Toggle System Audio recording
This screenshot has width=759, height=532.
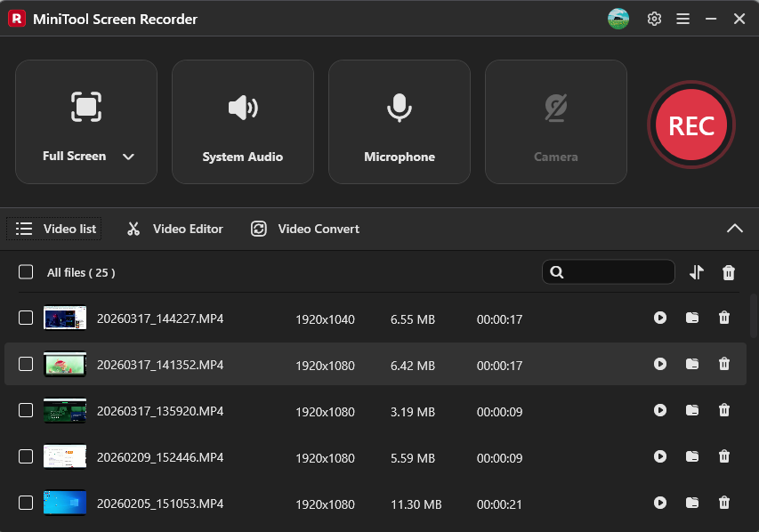[242, 122]
